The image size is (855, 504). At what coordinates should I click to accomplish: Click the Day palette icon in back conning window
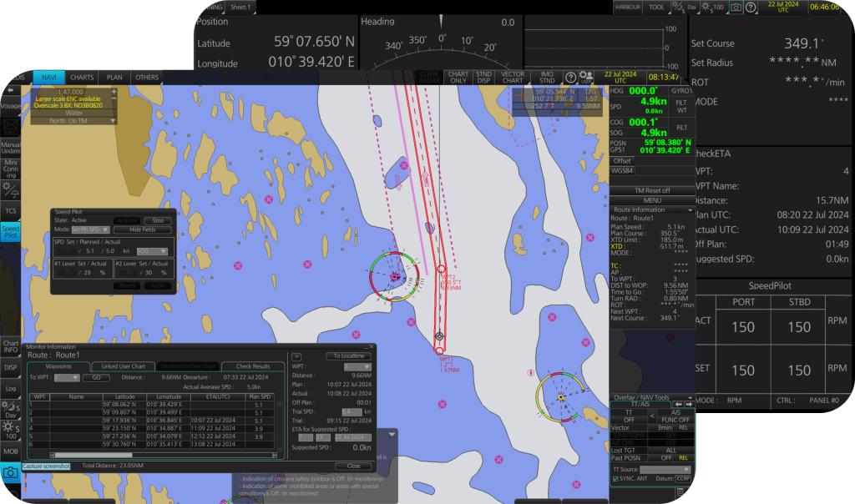click(684, 7)
